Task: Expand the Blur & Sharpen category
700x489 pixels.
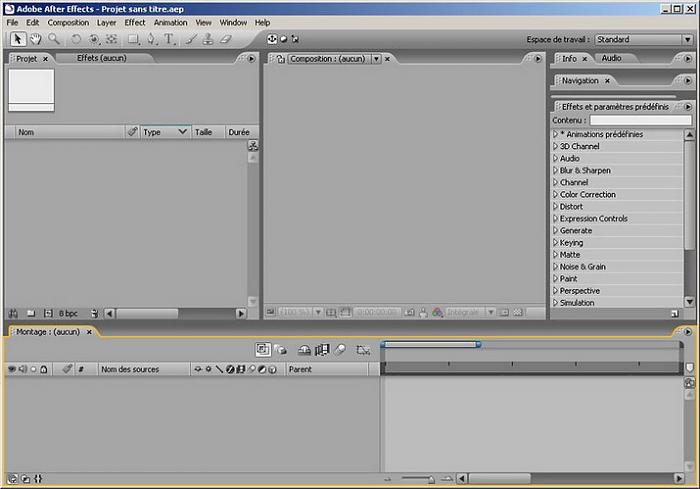Action: (555, 170)
